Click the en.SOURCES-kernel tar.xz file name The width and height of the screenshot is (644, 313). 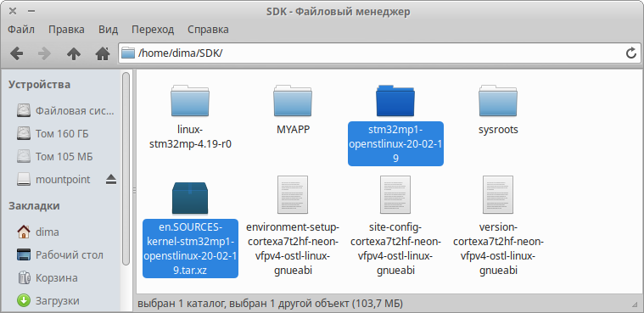click(x=190, y=249)
